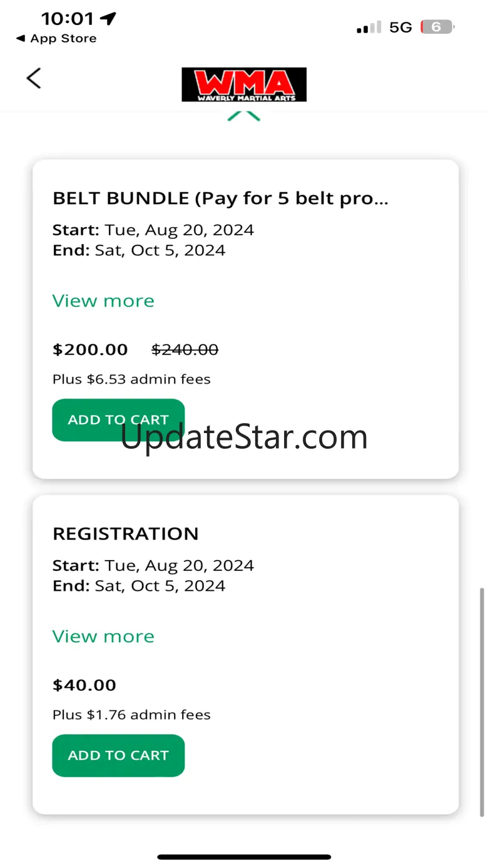Tap the location arrow in status bar
The image size is (488, 868).
click(x=108, y=19)
